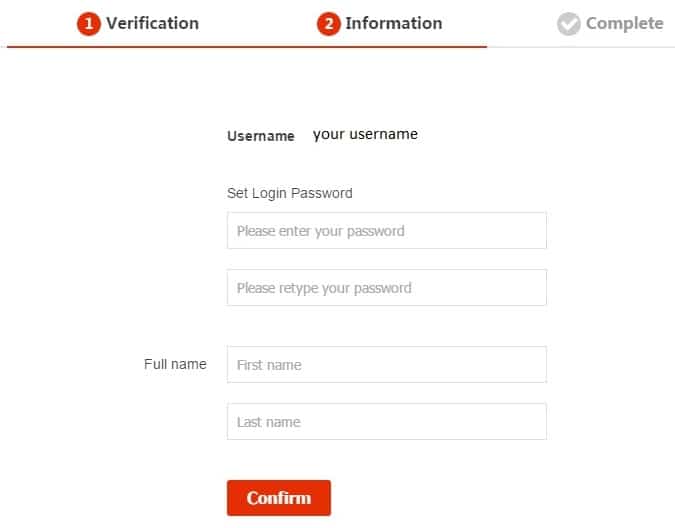Go back to the Verification step

(x=152, y=23)
